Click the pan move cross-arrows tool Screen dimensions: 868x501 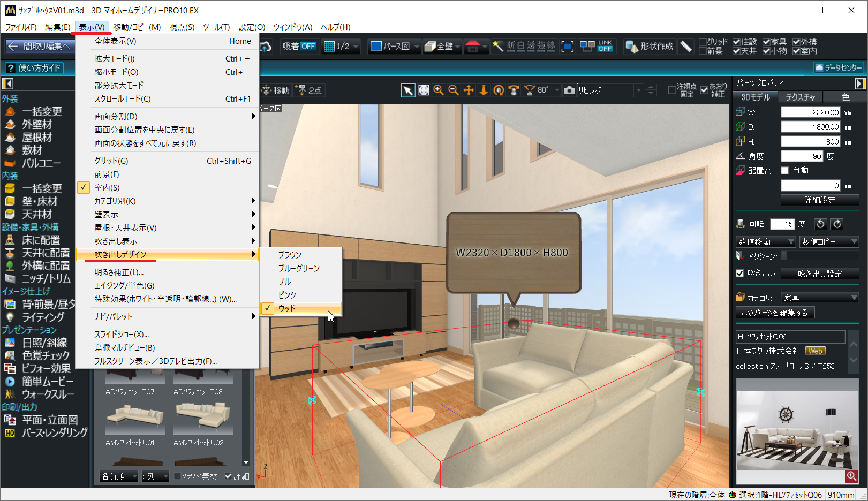pyautogui.click(x=469, y=90)
